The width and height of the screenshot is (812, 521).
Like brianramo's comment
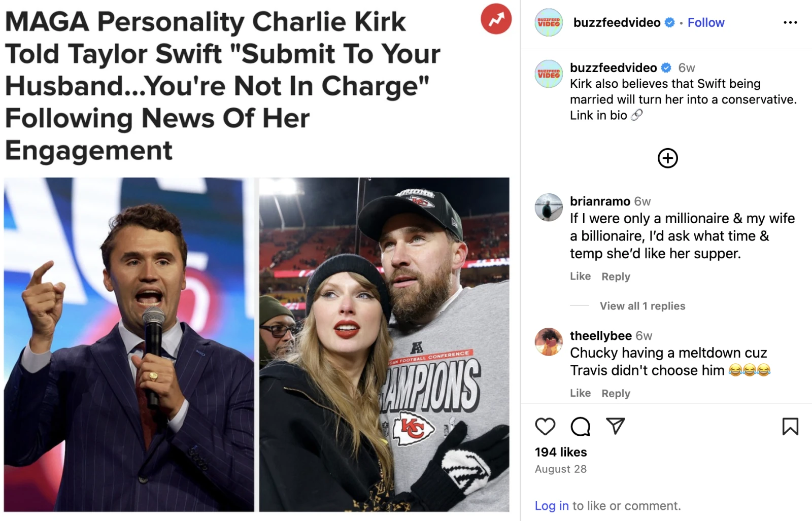580,276
